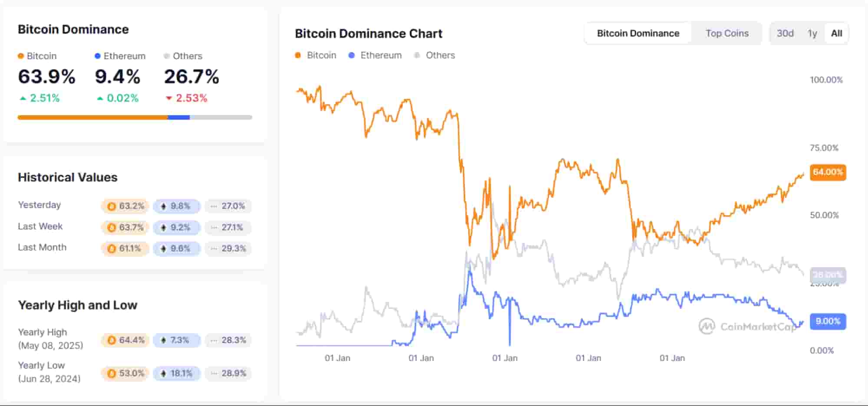868x406 pixels.
Task: Select the All time range
Action: point(836,33)
